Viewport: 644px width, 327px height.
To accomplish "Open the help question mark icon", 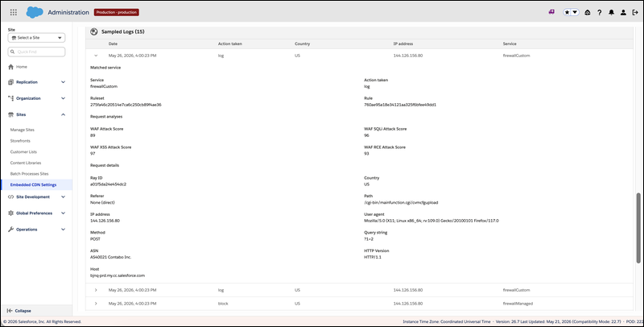I will tap(599, 13).
